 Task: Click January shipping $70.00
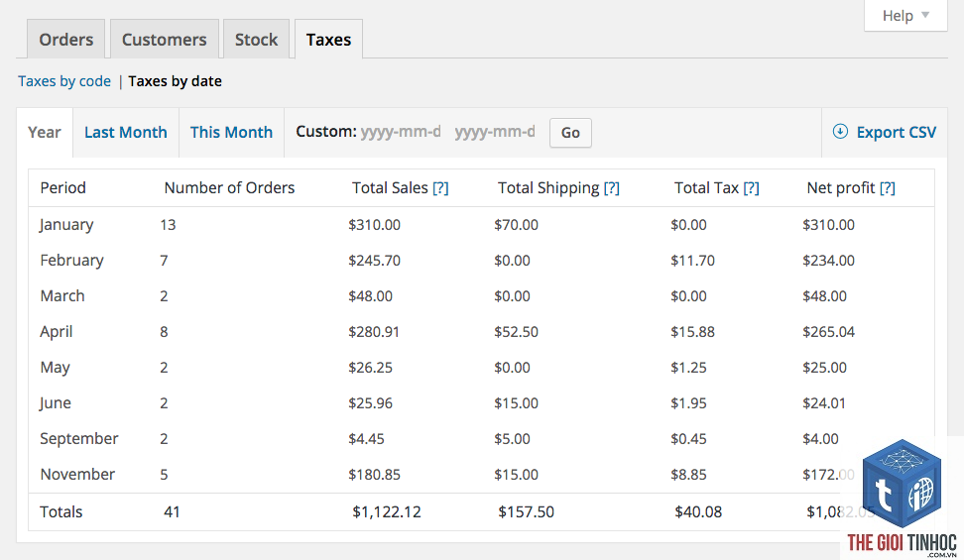coord(516,225)
